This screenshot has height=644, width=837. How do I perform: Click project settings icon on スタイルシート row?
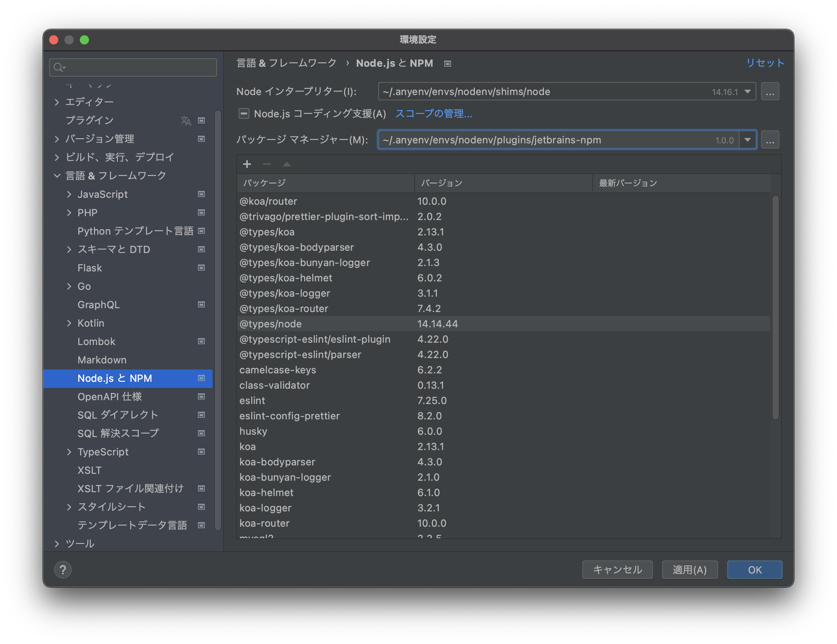click(x=201, y=507)
